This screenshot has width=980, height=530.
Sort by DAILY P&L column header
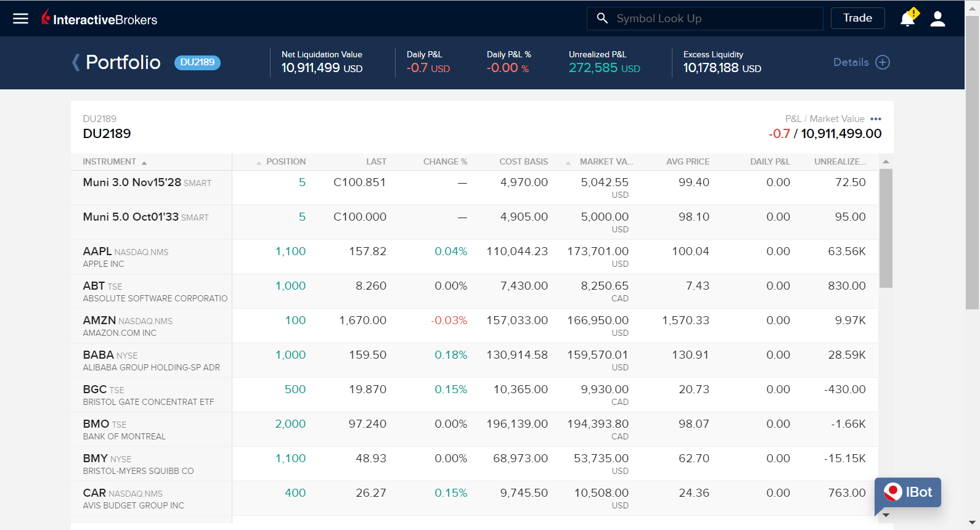click(x=770, y=162)
